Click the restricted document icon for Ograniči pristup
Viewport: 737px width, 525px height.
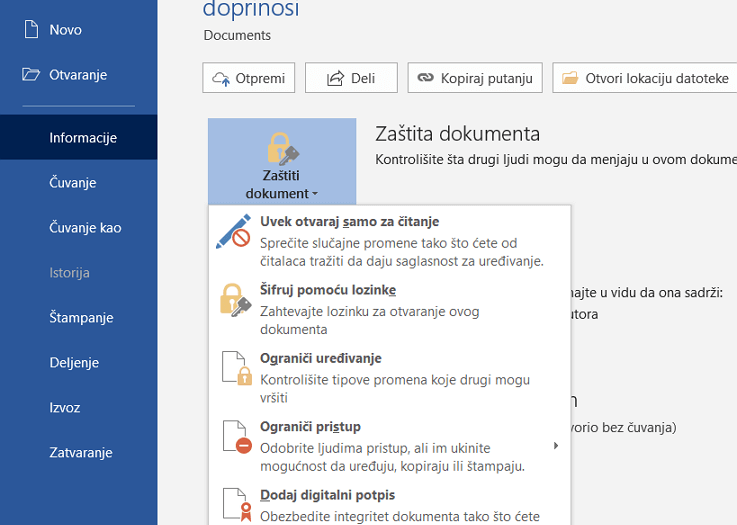[x=234, y=436]
